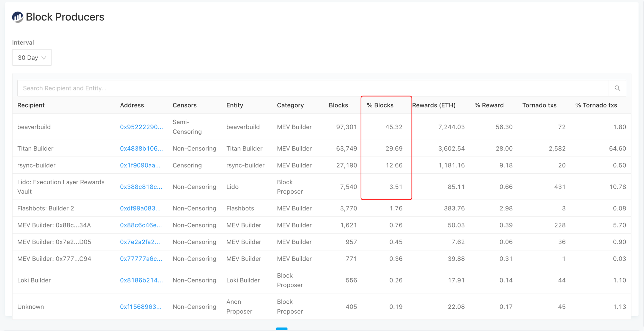The height and width of the screenshot is (331, 644).
Task: Open address link 0x7e2a2fa2
Action: (140, 242)
